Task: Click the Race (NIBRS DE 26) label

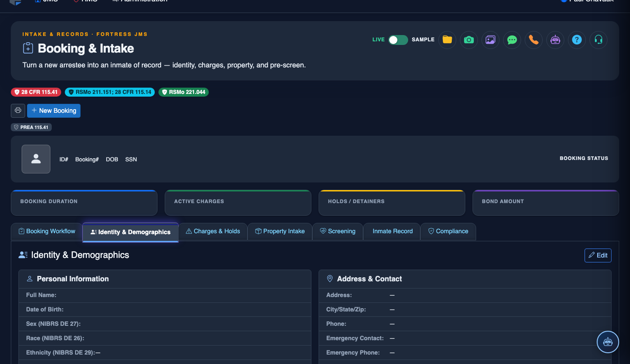Action: pyautogui.click(x=55, y=338)
